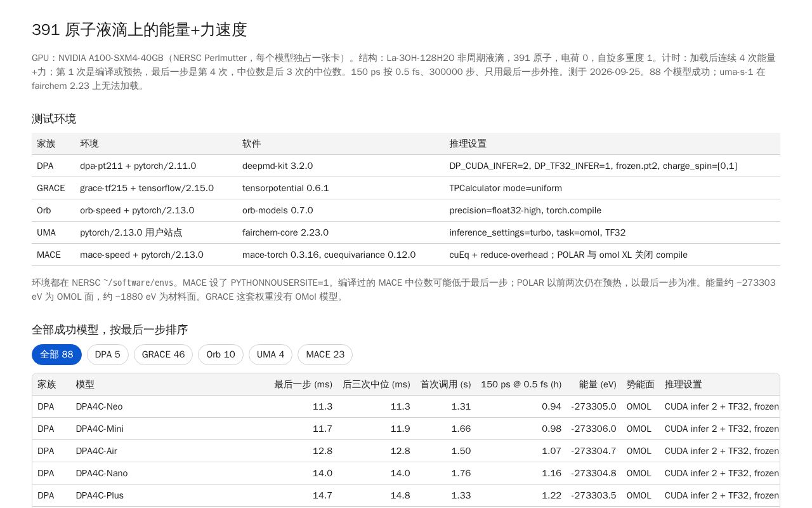Select the DPA4C-Nano model cell

tap(101, 473)
